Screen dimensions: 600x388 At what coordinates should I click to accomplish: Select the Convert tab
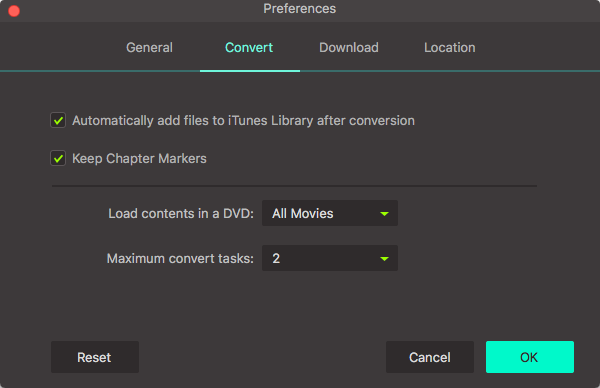[249, 47]
